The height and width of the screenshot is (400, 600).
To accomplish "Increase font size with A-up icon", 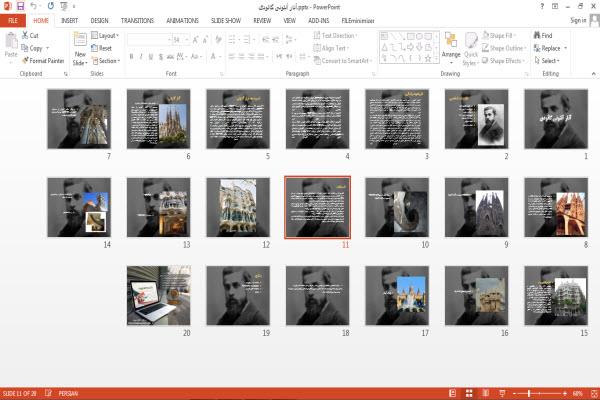I will [x=195, y=39].
